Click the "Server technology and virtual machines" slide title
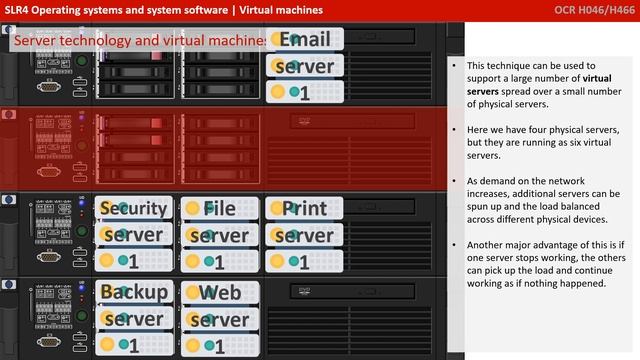This screenshot has width=640, height=360. point(140,40)
